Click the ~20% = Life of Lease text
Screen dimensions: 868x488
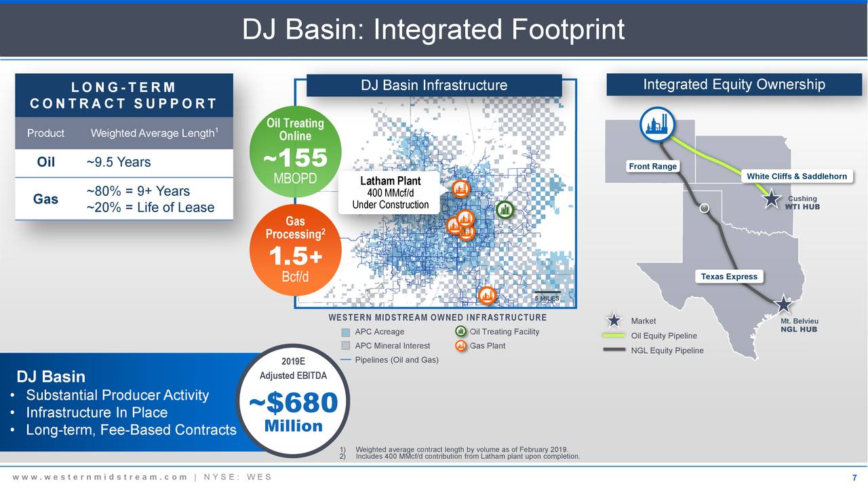point(151,207)
